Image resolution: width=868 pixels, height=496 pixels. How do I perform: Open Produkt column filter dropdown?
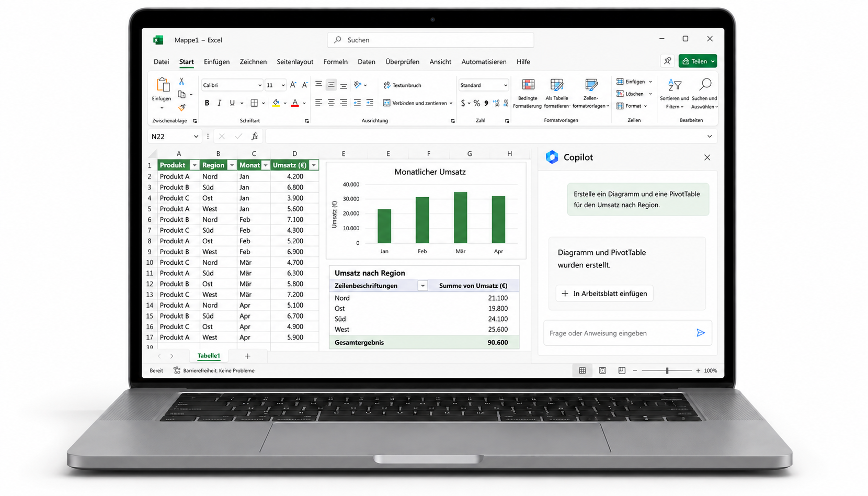(x=195, y=165)
